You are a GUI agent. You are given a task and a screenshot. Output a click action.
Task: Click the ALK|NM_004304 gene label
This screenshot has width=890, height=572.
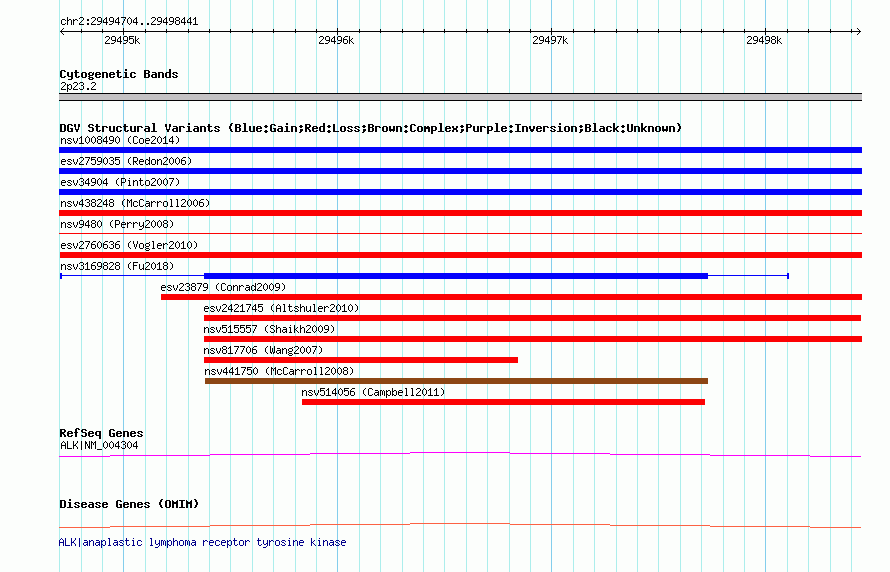point(99,445)
